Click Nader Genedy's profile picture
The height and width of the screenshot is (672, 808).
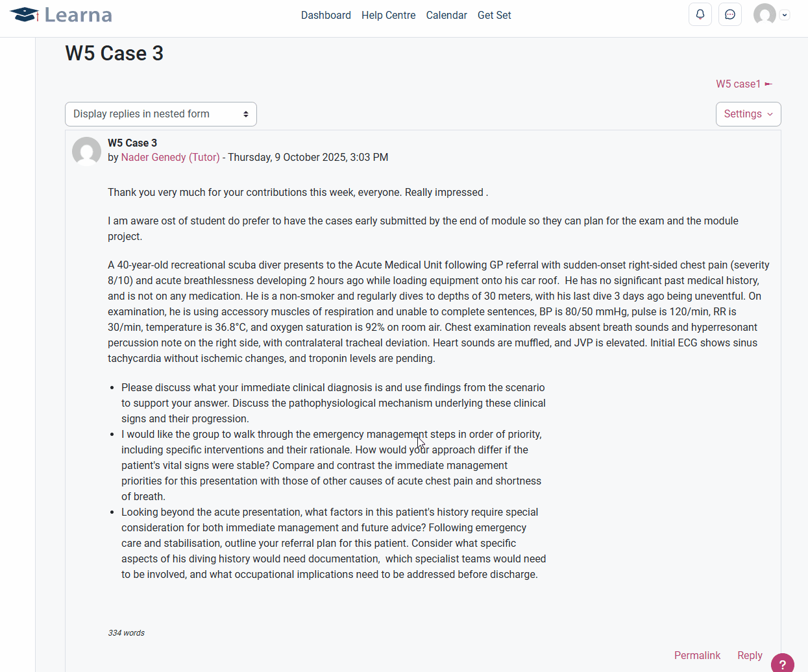(86, 151)
